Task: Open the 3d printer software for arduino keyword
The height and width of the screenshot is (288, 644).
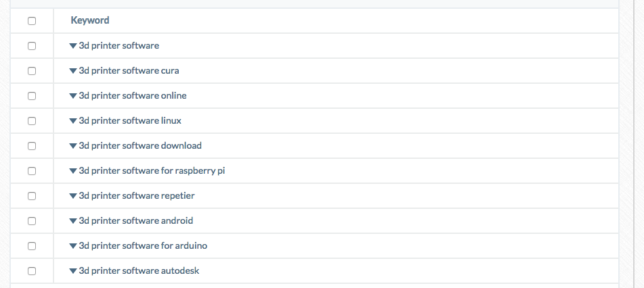Action: pos(143,245)
